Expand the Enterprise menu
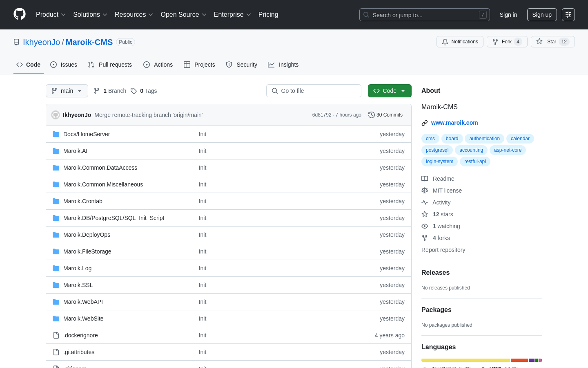This screenshot has width=588, height=368. pos(232,14)
